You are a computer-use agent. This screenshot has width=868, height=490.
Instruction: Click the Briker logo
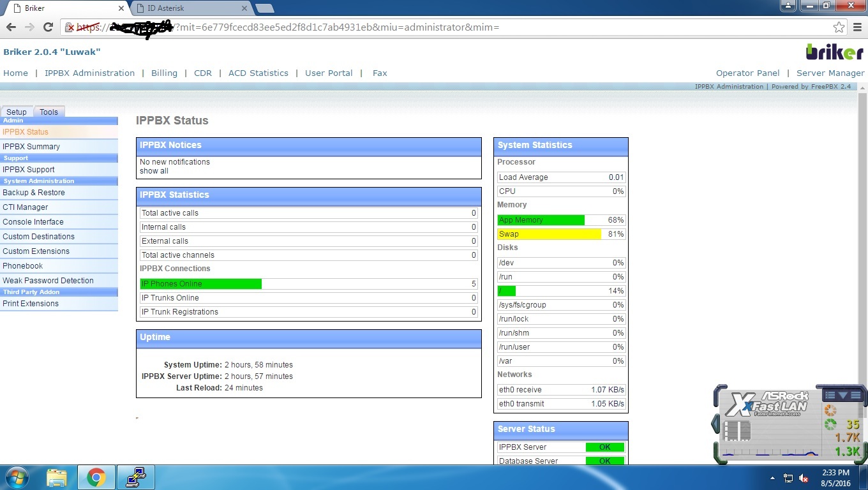coord(834,52)
